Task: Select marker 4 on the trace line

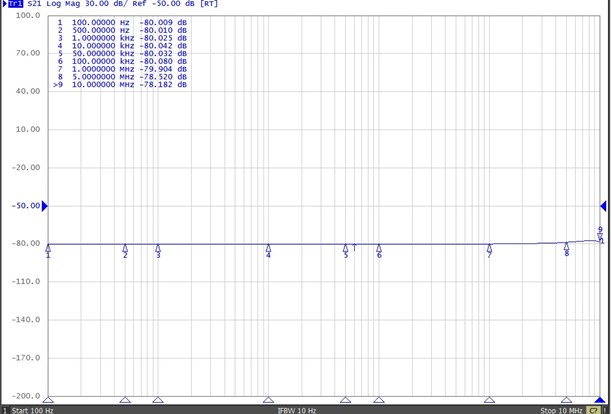Action: pyautogui.click(x=268, y=248)
